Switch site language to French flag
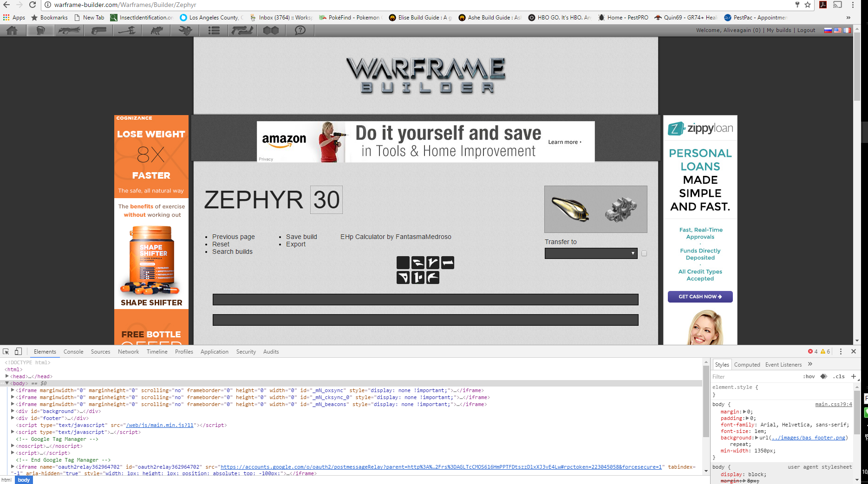 coord(847,30)
